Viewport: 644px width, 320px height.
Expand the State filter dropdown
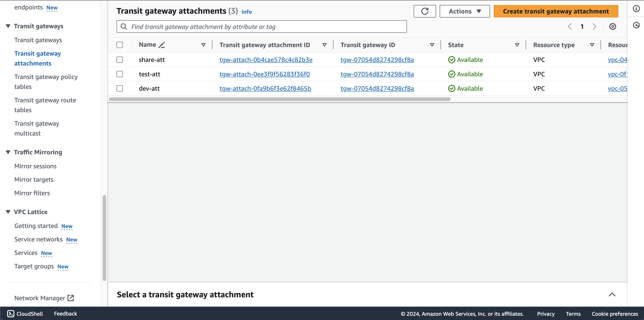[516, 44]
